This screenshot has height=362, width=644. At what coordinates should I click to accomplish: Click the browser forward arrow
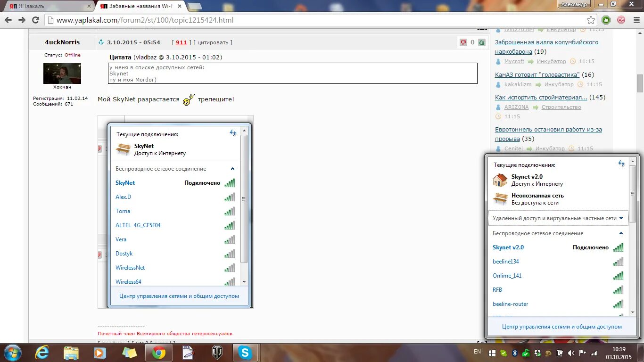pos(22,20)
